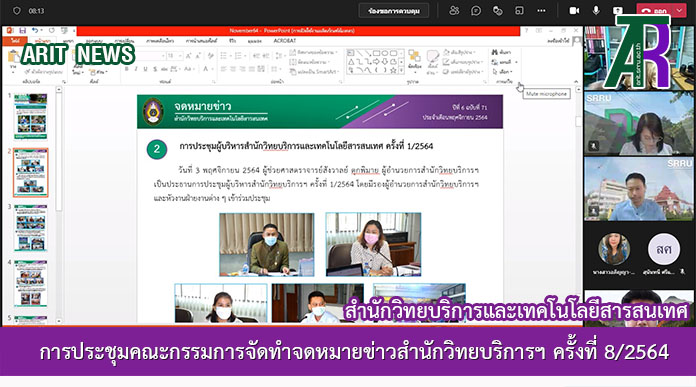Open the reactions menu in Teams
This screenshot has width=696, height=387.
tap(498, 11)
